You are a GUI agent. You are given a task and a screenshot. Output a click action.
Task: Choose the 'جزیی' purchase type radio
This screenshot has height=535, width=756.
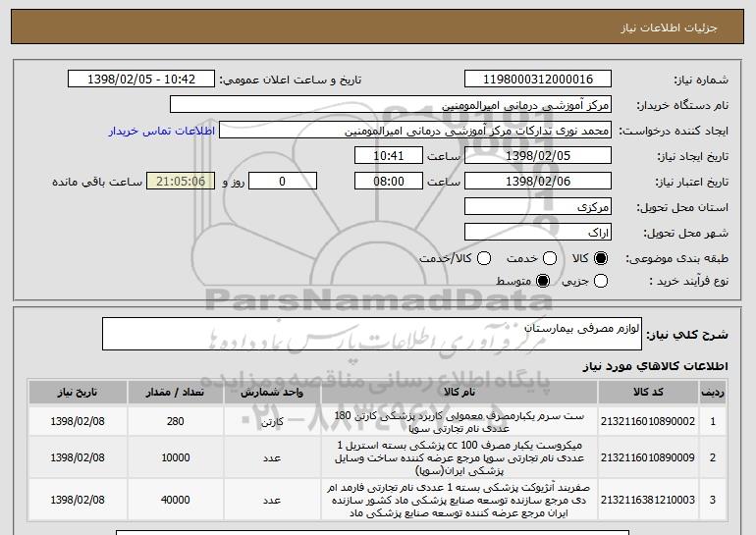click(x=601, y=281)
